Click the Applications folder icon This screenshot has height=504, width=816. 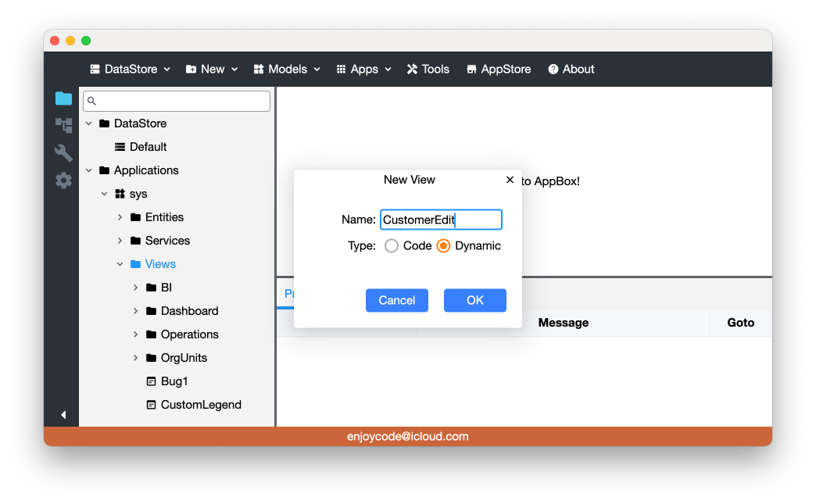coord(104,170)
